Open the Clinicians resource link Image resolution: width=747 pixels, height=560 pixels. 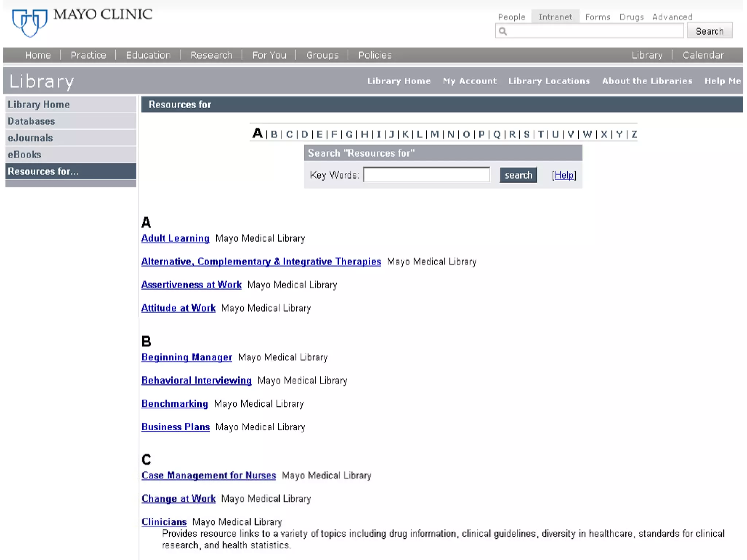pos(164,522)
